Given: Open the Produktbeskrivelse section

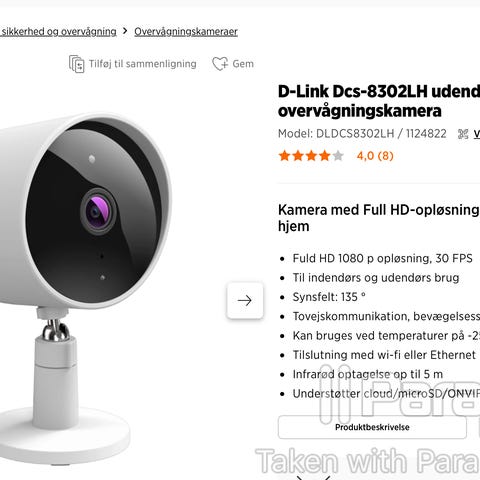Looking at the screenshot, I should (x=372, y=427).
